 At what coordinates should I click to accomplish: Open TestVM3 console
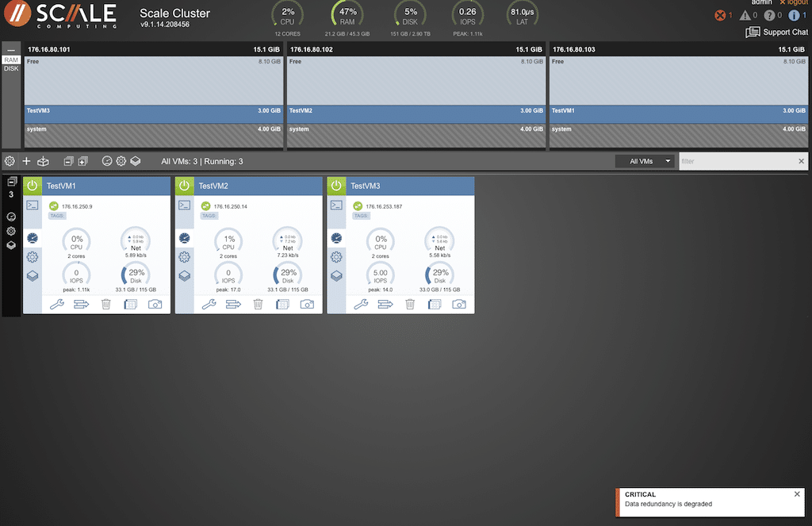coord(336,205)
